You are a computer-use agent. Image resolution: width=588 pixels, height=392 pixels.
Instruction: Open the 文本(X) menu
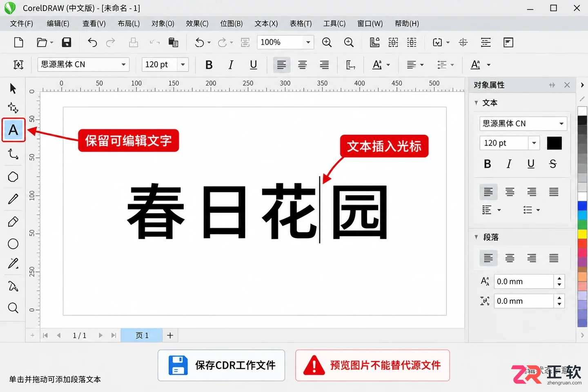[266, 24]
